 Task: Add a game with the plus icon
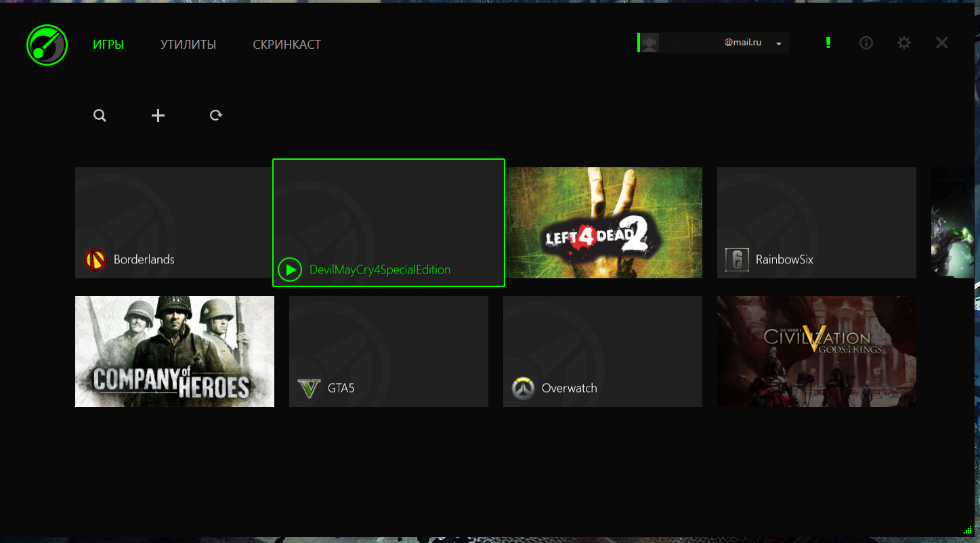click(158, 116)
